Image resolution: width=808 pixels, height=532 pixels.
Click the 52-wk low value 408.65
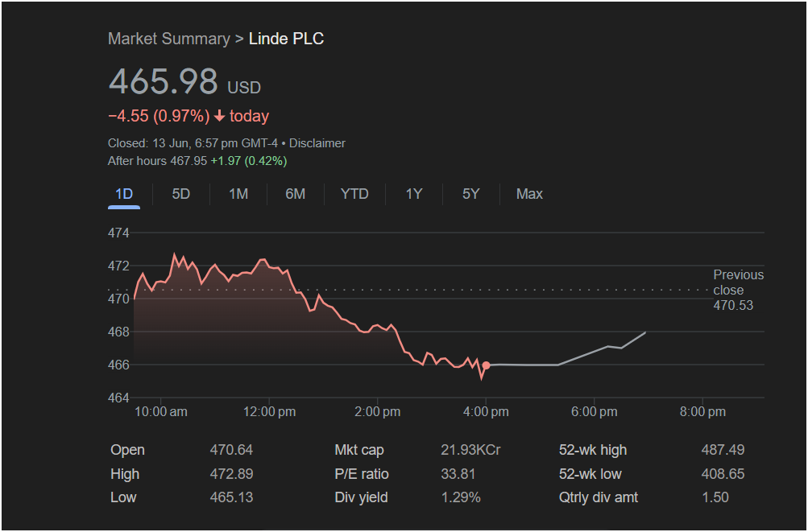[723, 474]
